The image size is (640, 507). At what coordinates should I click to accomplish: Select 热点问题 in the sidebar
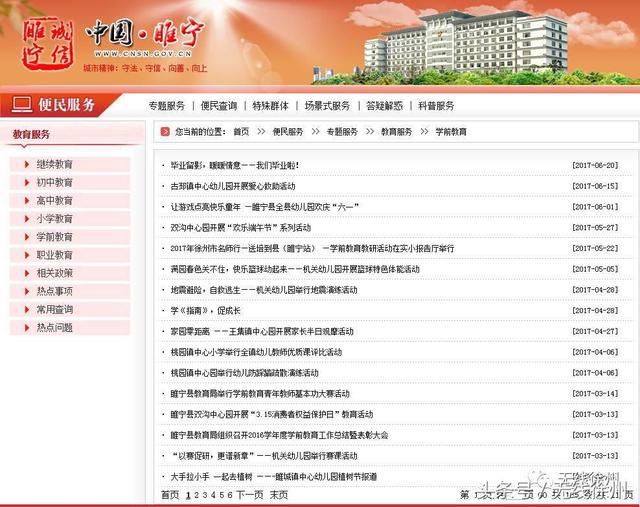point(55,327)
